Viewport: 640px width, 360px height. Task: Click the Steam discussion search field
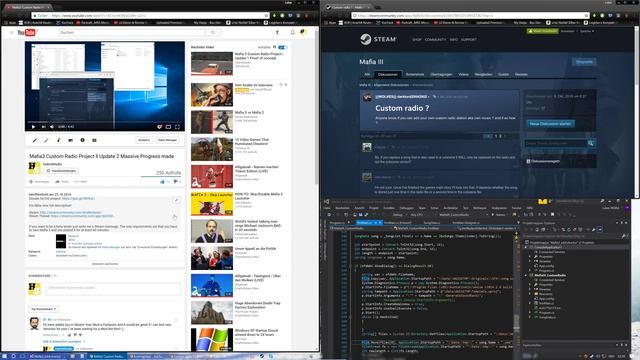point(555,143)
